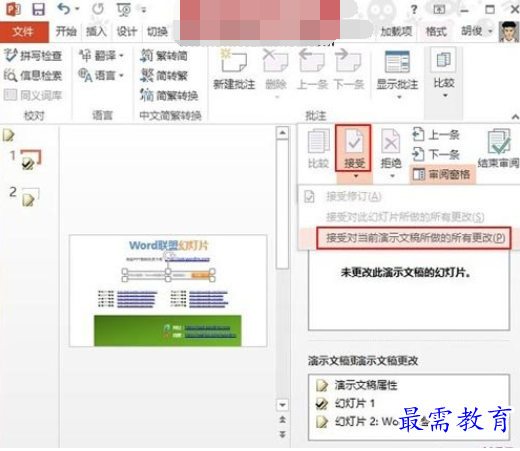Image resolution: width=520 pixels, height=451 pixels.
Task: Select slide 2 thumbnail
Action: [x=30, y=197]
